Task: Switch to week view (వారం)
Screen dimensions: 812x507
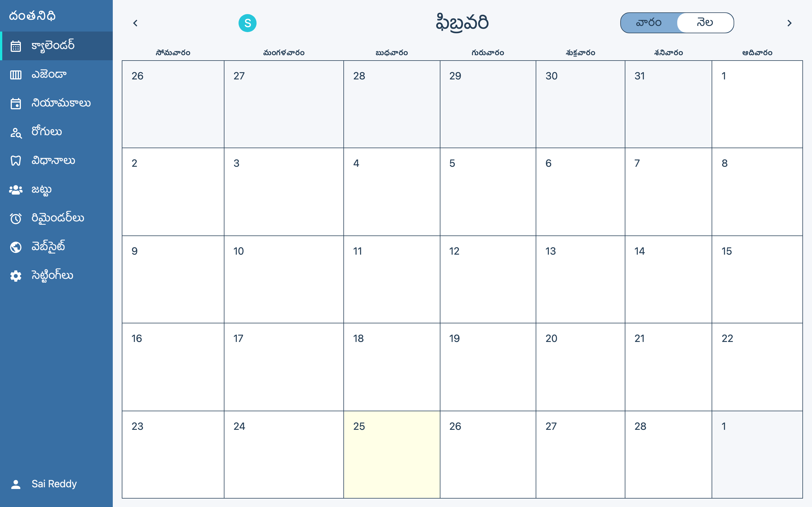Action: click(648, 23)
